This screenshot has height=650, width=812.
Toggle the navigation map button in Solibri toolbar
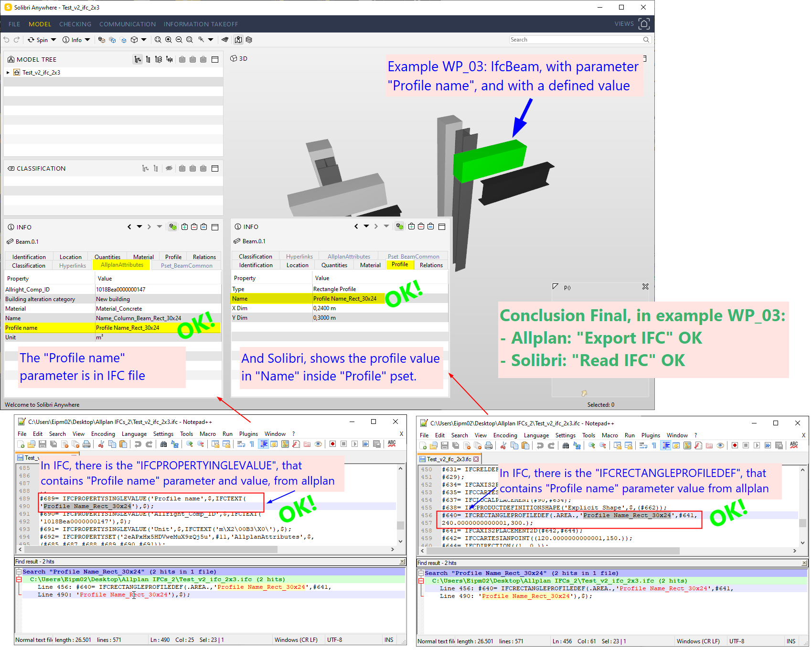click(x=238, y=40)
